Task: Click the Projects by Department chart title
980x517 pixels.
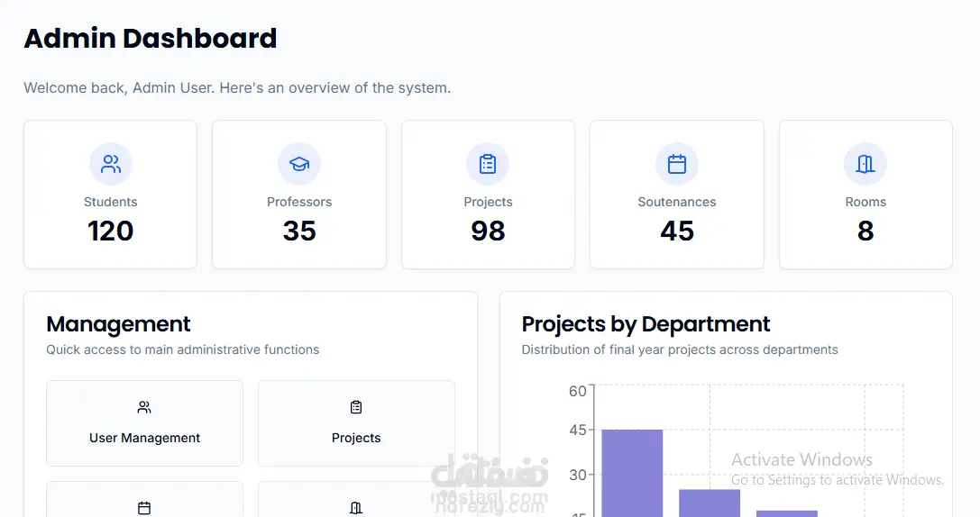Action: [646, 324]
